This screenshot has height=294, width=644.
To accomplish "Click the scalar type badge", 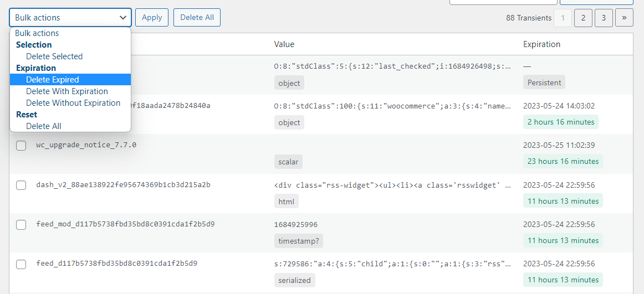I will tap(288, 162).
